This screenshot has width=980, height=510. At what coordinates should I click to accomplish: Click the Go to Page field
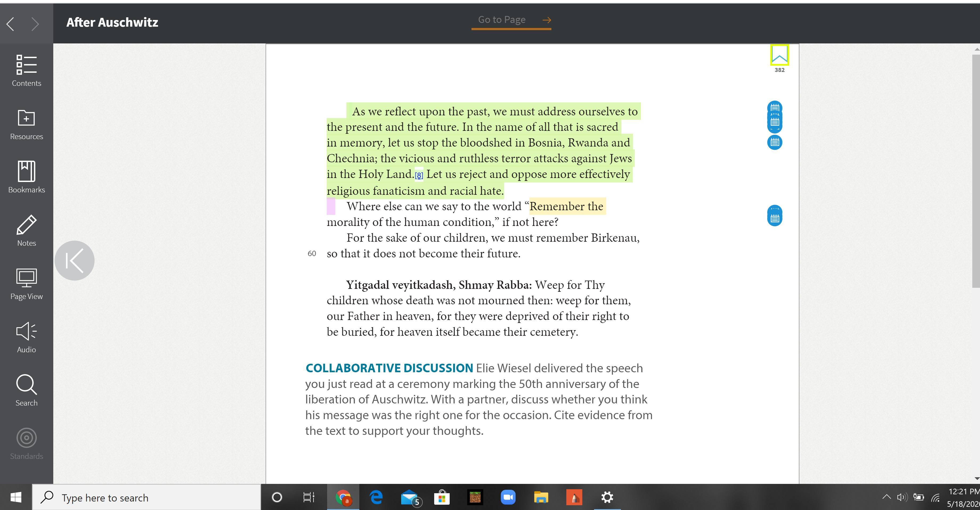point(501,20)
